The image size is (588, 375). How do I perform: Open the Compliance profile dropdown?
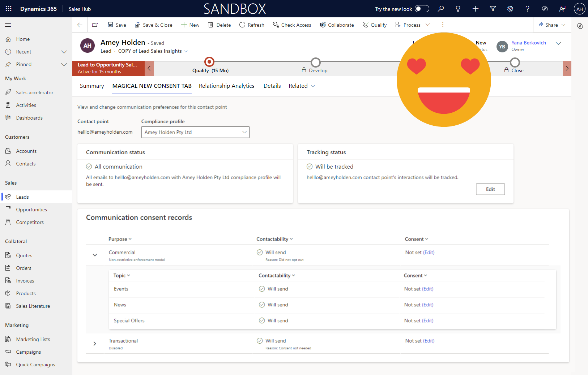245,132
